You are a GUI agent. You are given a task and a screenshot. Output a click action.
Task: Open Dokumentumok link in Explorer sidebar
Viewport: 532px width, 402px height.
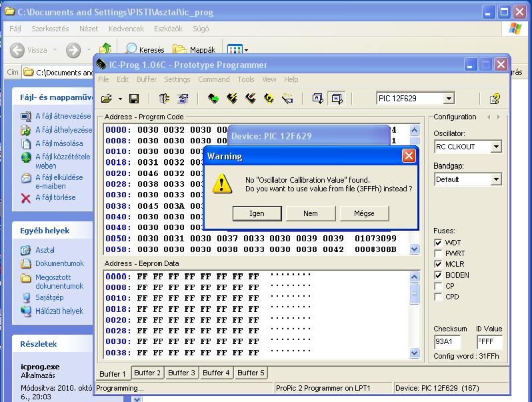point(60,263)
